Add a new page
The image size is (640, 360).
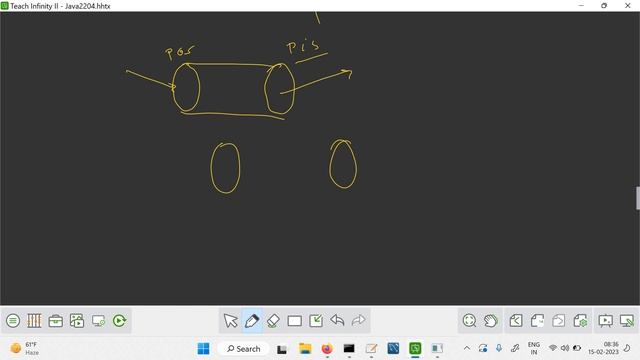[x=537, y=321]
